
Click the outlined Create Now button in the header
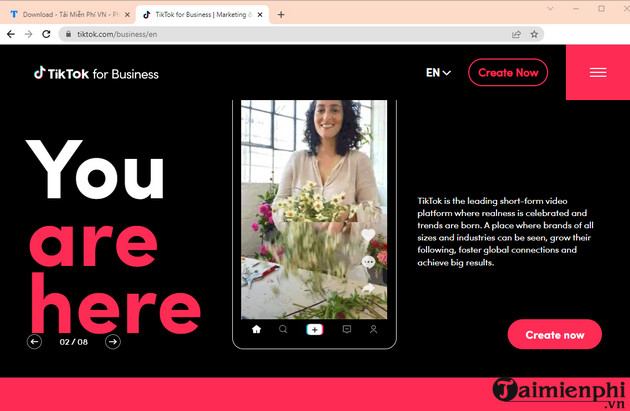click(508, 72)
